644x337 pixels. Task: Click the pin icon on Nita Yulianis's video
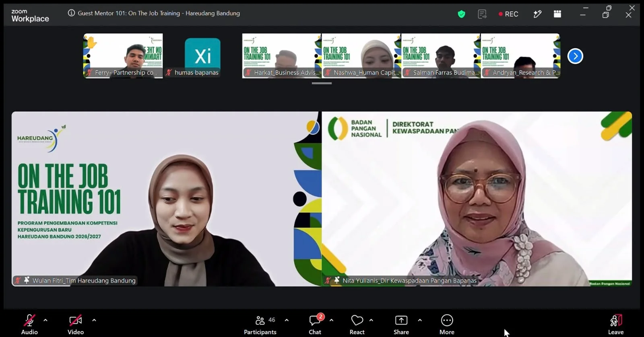(337, 280)
